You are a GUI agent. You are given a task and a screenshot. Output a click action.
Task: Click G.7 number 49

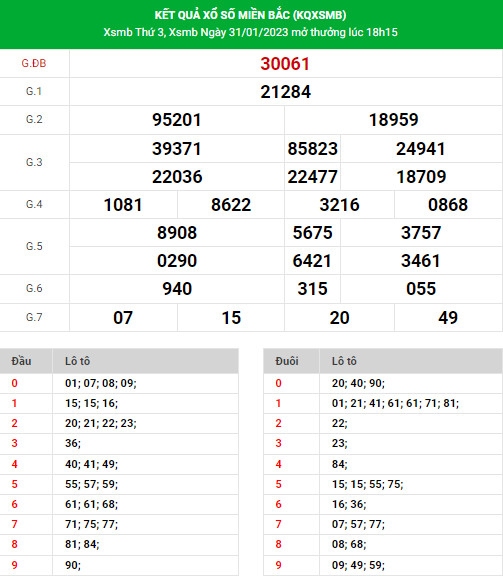[448, 318]
